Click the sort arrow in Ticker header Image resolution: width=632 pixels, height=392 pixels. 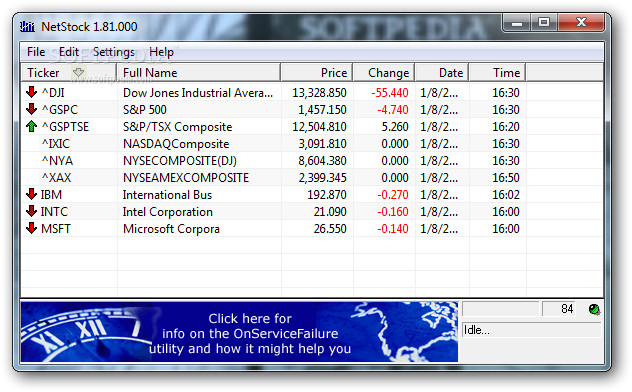[78, 73]
